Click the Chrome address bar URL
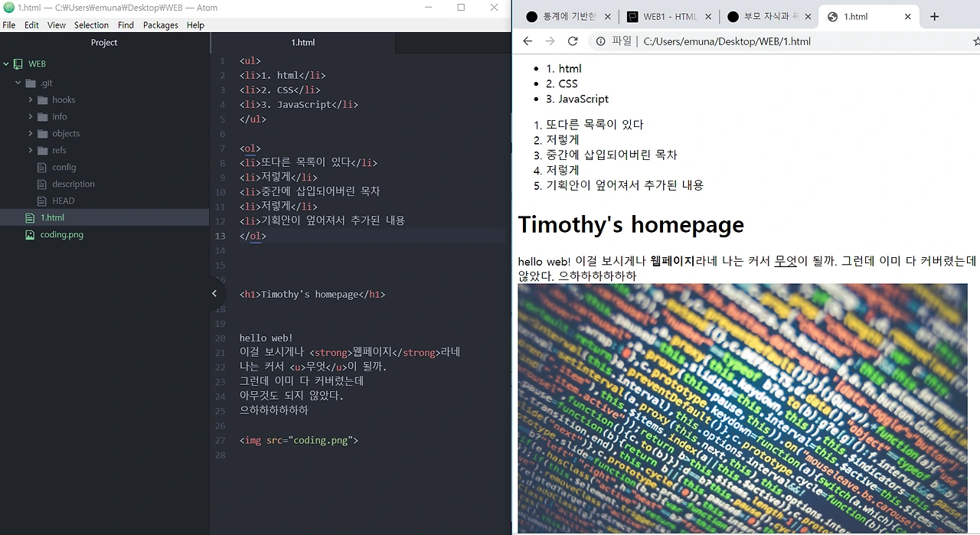Viewport: 980px width, 535px height. pos(727,41)
